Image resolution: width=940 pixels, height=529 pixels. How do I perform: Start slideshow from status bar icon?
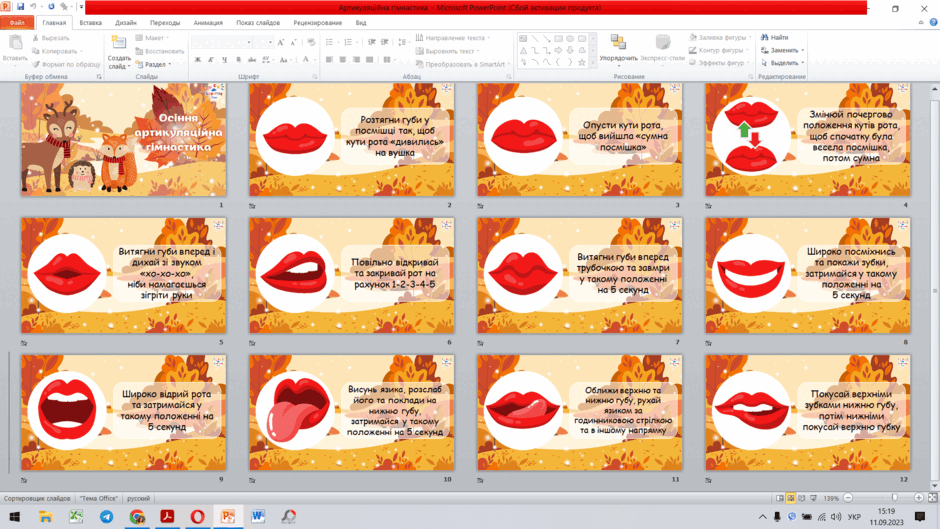[x=813, y=498]
